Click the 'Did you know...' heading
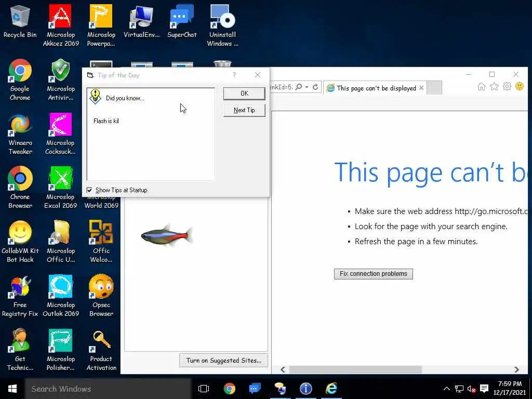The width and height of the screenshot is (532, 399). pyautogui.click(x=125, y=98)
